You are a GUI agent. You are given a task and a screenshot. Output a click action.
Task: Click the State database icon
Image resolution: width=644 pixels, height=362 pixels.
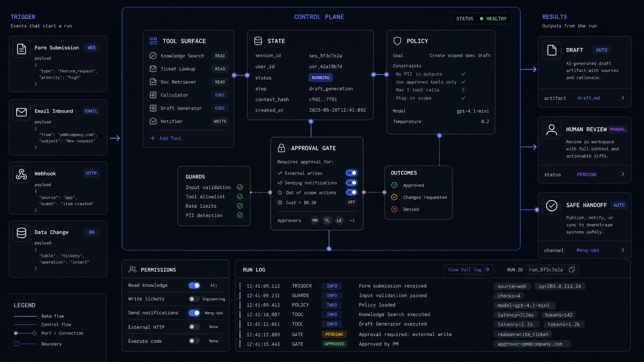[258, 41]
